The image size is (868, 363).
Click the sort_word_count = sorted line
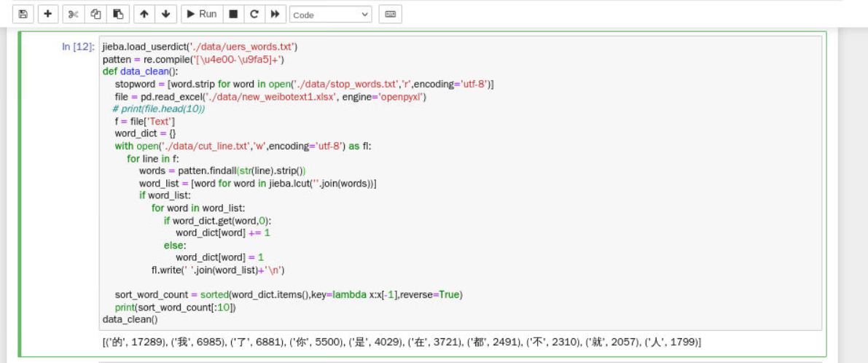[x=289, y=294]
